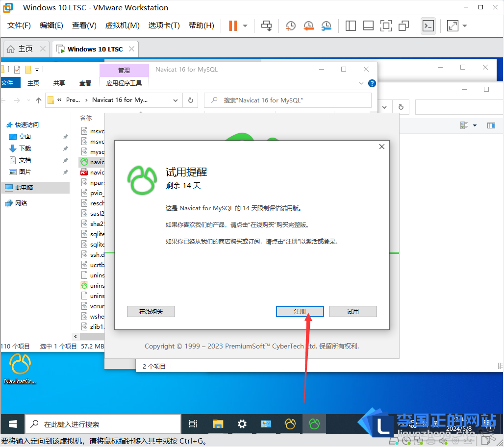Open the dropdown next to the pause button
504x447 pixels.
245,25
